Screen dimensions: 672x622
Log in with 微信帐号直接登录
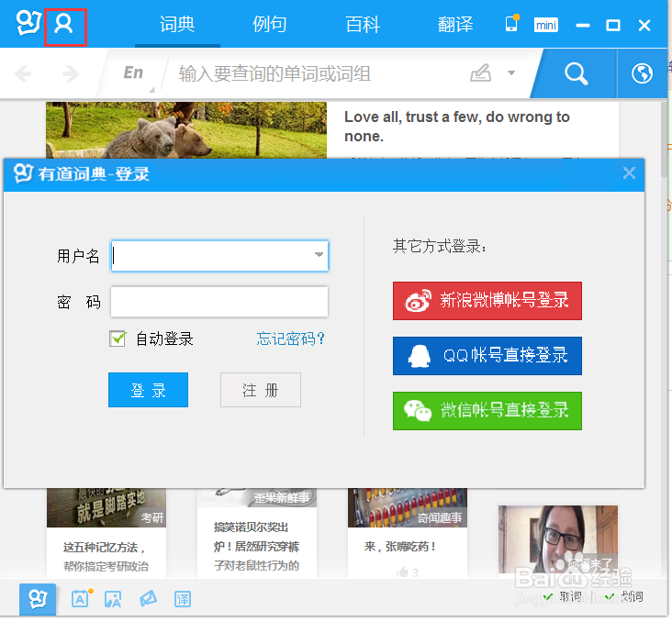click(487, 411)
